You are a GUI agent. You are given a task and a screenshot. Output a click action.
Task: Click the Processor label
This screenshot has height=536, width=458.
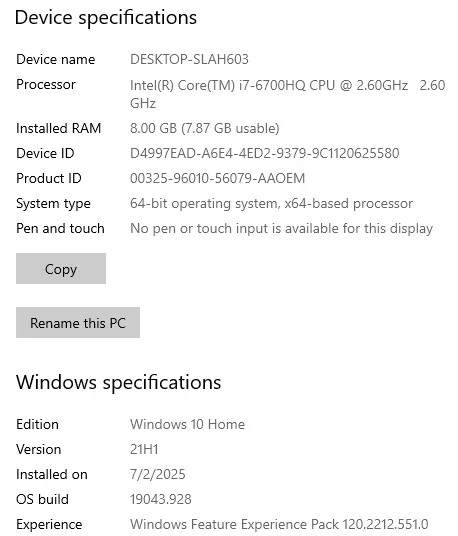[46, 84]
